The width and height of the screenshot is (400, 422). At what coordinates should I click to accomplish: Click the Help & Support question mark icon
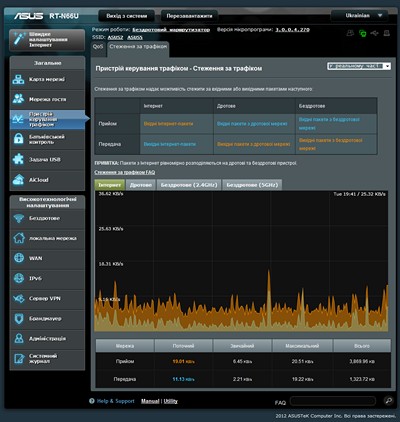pos(92,401)
